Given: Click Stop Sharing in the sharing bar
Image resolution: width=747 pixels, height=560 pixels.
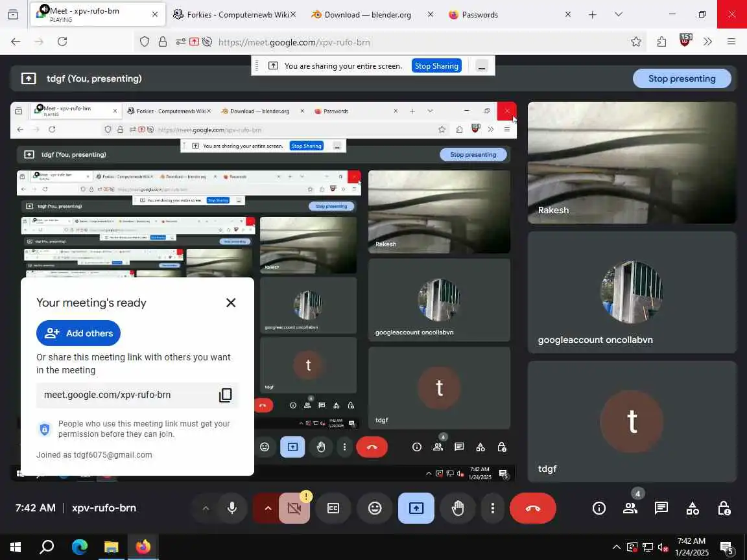Looking at the screenshot, I should click(x=436, y=65).
